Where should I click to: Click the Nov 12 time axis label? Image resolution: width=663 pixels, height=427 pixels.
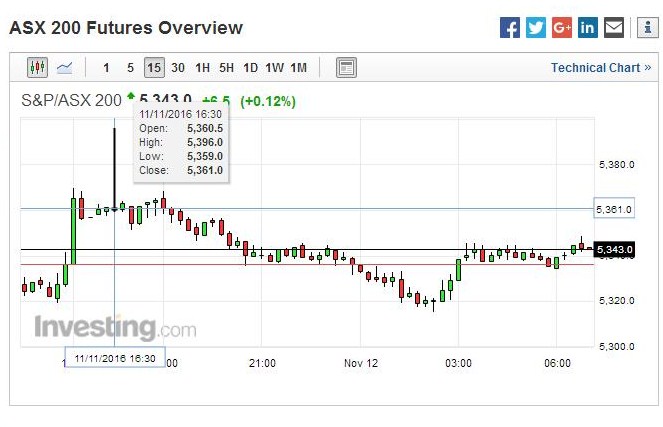pyautogui.click(x=361, y=363)
